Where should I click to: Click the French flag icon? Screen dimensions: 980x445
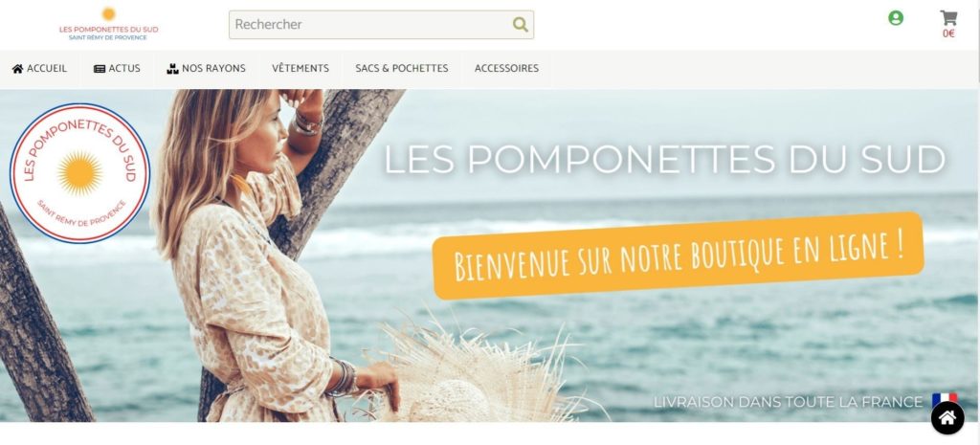click(x=944, y=400)
